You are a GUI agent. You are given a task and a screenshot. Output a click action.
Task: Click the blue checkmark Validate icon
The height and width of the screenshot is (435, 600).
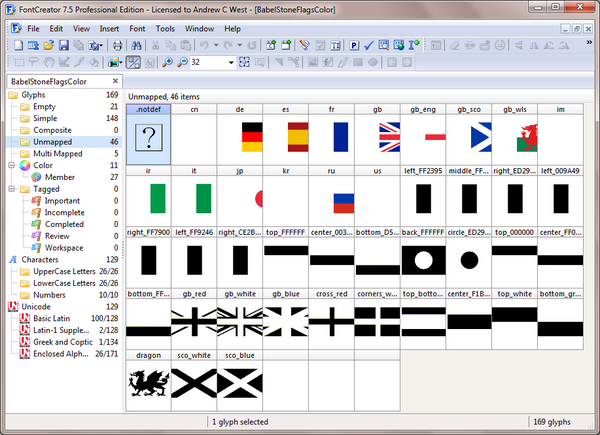368,46
